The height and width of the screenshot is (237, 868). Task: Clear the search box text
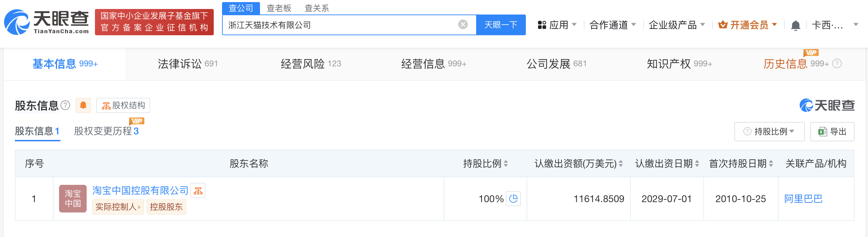coord(463,25)
